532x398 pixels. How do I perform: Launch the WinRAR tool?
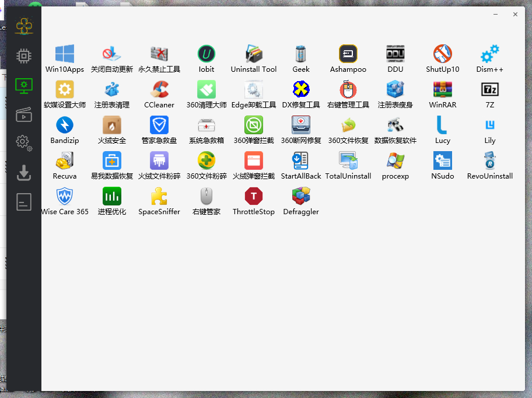[443, 90]
